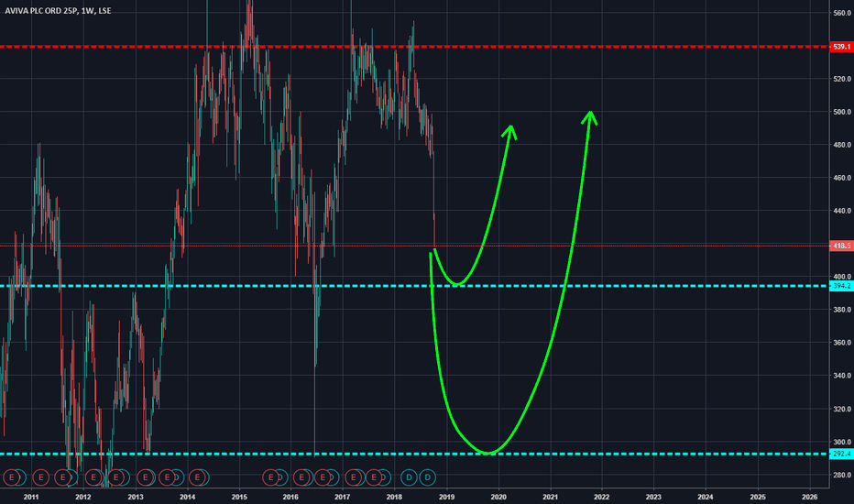Click the 280.0 price axis value

click(x=842, y=475)
